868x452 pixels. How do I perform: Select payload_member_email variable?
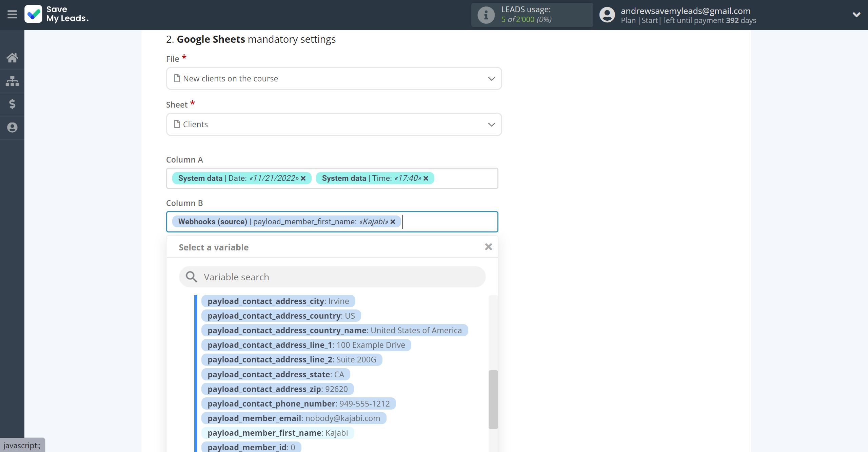[294, 418]
